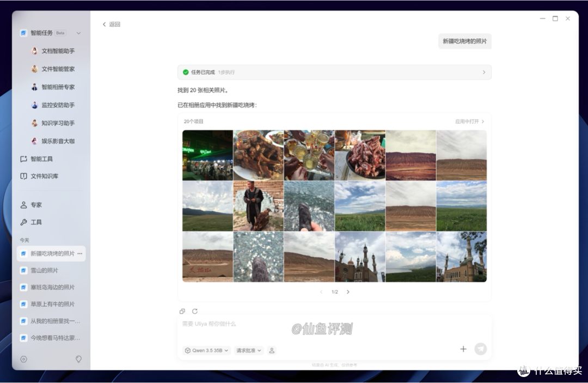Viewport: 588px width, 383px height.
Task: Click the 今天 history group label
Action: tap(24, 240)
